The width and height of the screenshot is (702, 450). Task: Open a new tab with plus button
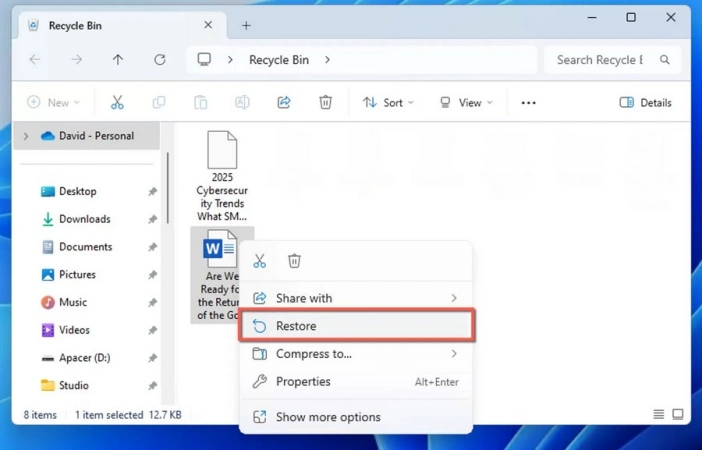click(x=246, y=26)
